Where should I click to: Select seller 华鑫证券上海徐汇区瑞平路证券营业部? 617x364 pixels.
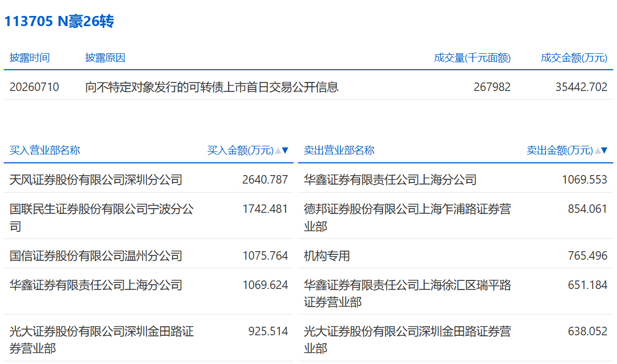[407, 294]
